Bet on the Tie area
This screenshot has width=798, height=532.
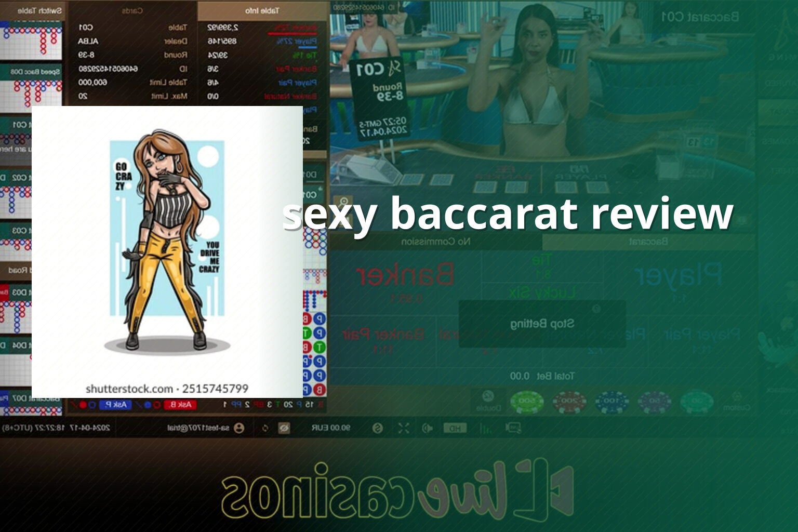coord(542,267)
